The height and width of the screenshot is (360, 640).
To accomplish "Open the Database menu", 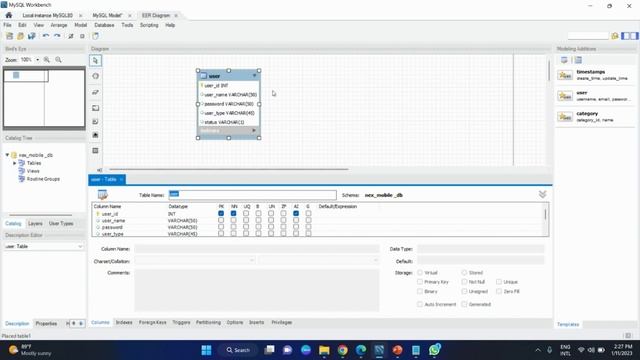I will pyautogui.click(x=104, y=25).
